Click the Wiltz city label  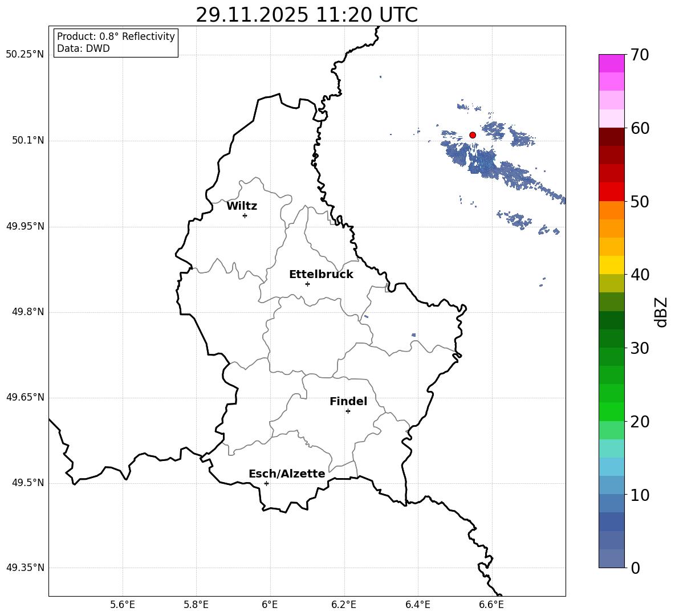[242, 206]
